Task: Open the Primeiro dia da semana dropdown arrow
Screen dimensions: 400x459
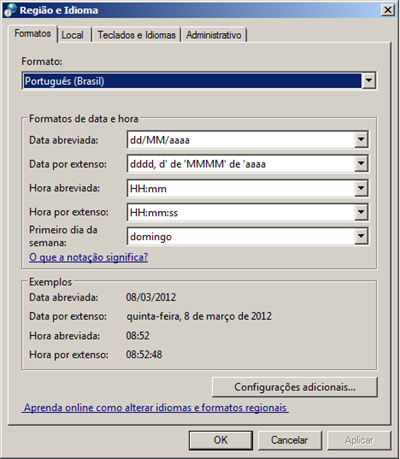Action: 361,236
